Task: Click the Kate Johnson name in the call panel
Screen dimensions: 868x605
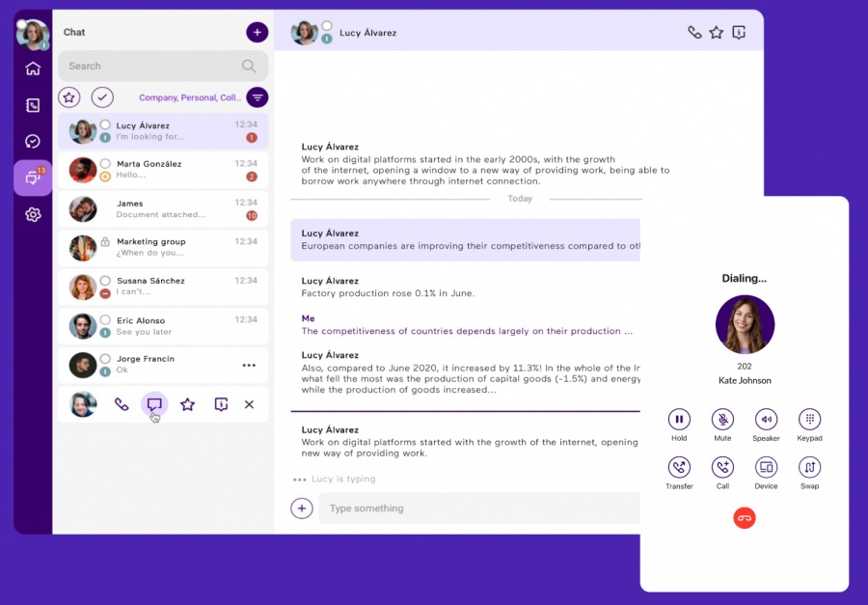Action: [745, 380]
